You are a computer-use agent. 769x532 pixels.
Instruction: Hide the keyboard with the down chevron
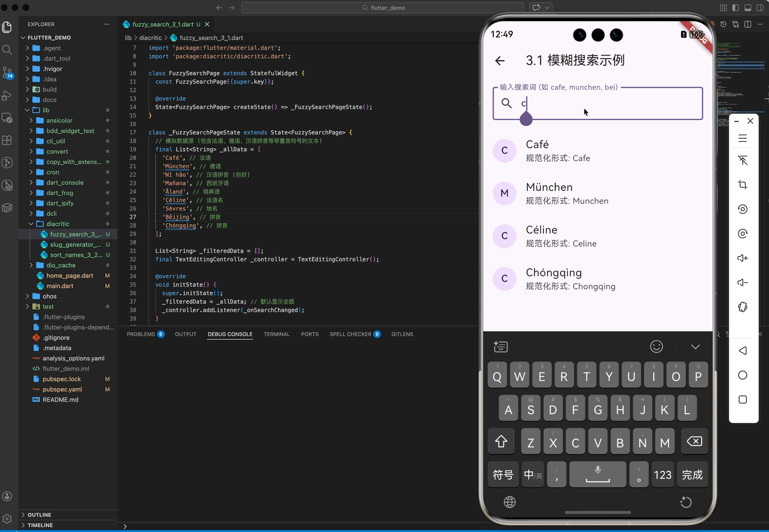point(695,347)
